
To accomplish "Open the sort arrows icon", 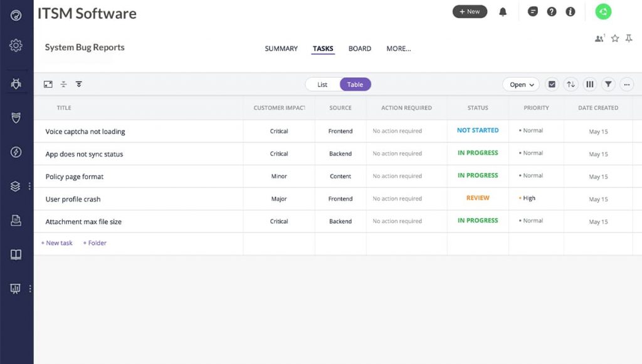I will [571, 85].
